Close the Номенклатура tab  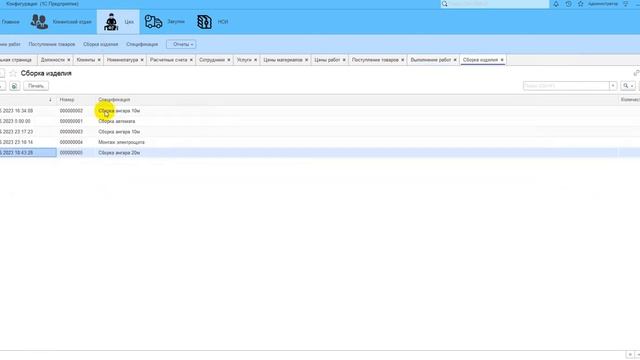pos(142,60)
